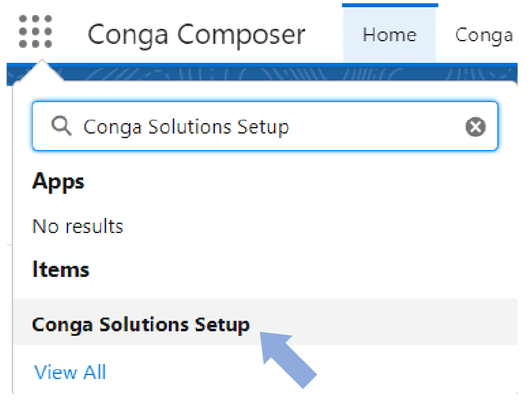This screenshot has width=532, height=402.
Task: Clear the search text with the X icon
Action: pyautogui.click(x=476, y=126)
